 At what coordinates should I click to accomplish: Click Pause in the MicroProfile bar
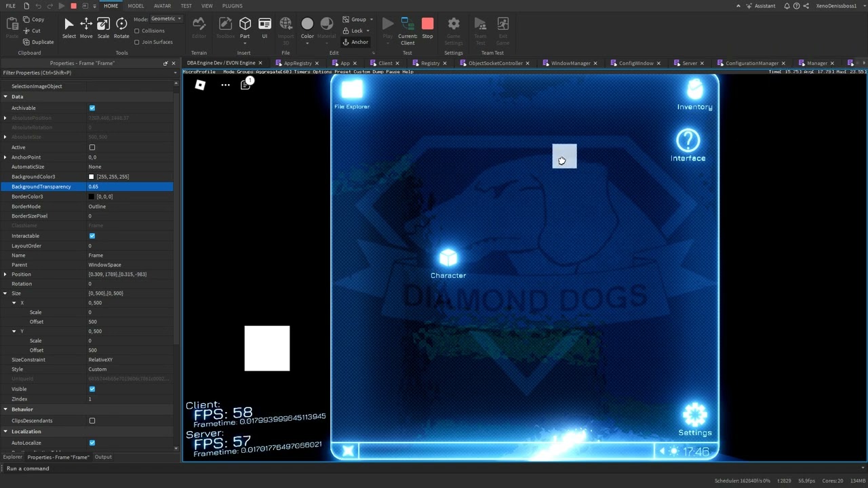click(x=393, y=72)
